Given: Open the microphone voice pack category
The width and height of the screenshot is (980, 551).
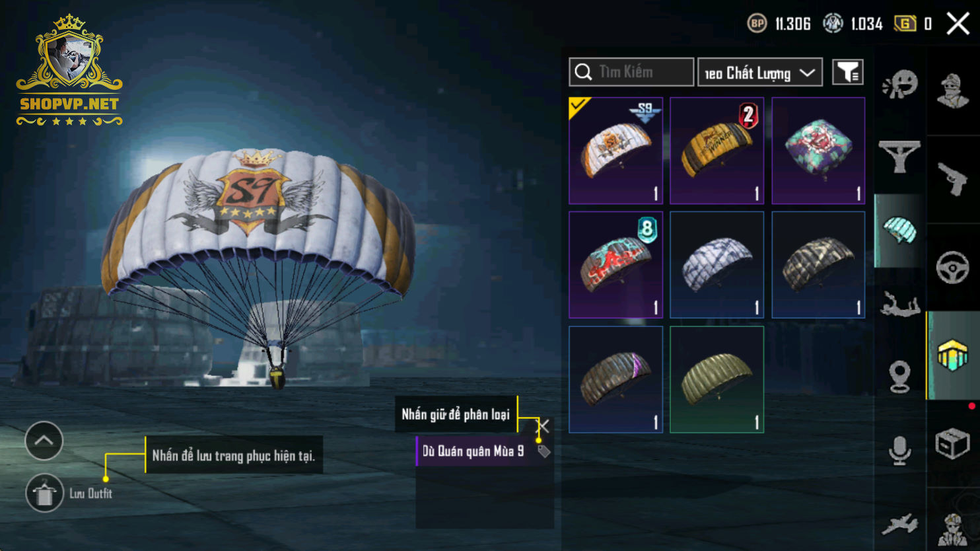Looking at the screenshot, I should click(x=899, y=451).
